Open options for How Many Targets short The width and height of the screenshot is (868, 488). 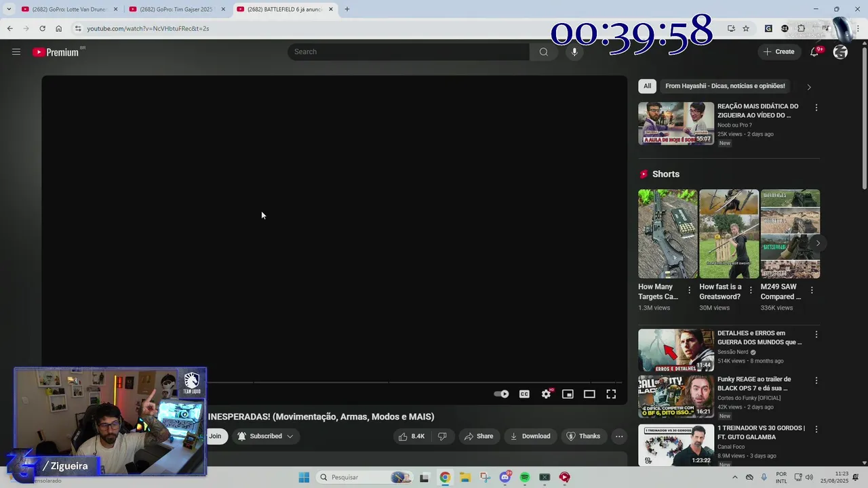click(689, 290)
